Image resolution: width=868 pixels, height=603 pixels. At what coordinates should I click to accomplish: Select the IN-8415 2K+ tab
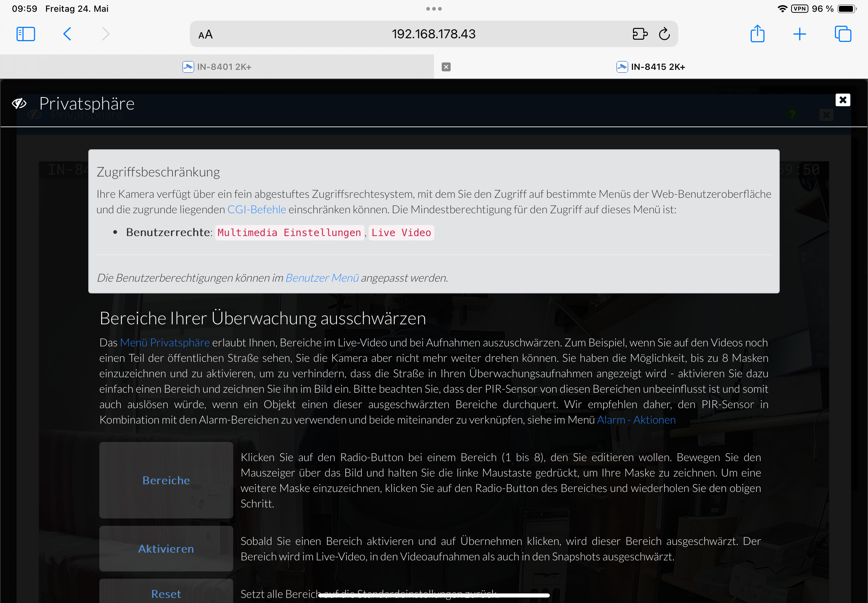[651, 67]
